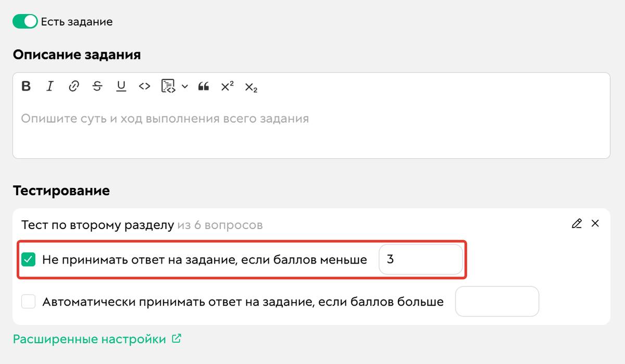
Task: Toggle bold formatting in the editor toolbar
Action: [26, 86]
